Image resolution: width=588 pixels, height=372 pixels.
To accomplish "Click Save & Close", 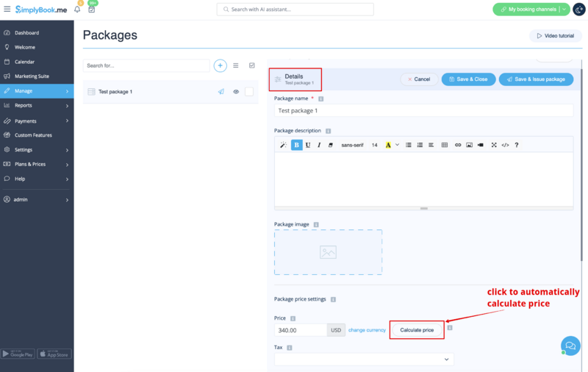I will coord(468,79).
